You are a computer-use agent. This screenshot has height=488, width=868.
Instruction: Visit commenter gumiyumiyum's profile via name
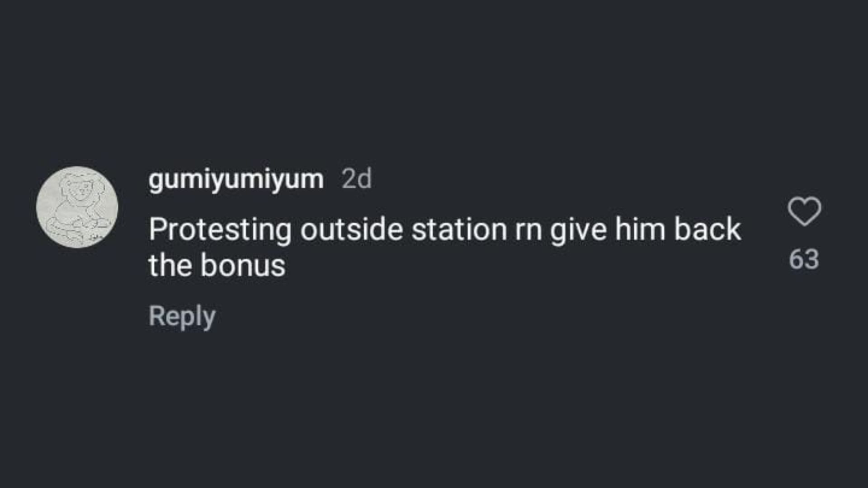(x=236, y=179)
